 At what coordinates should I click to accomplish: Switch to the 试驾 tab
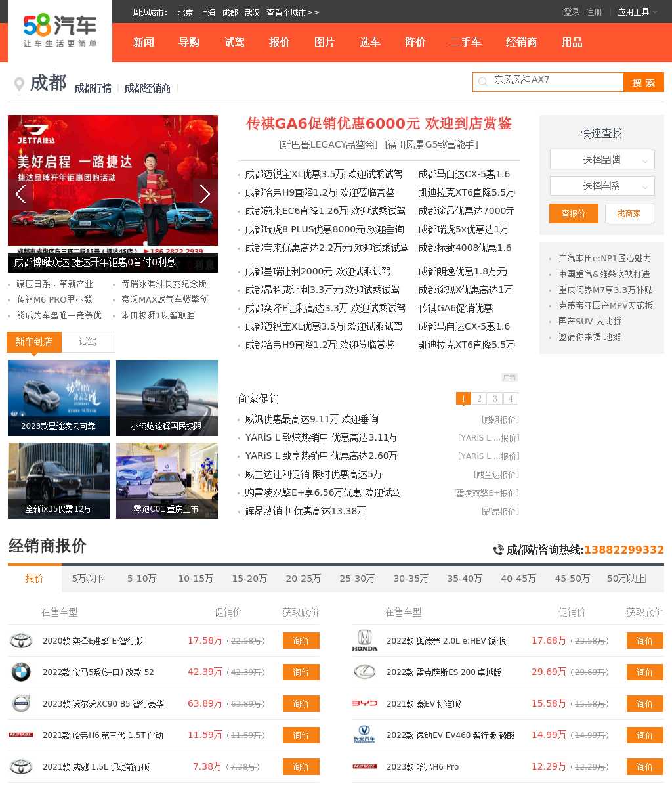(x=88, y=341)
